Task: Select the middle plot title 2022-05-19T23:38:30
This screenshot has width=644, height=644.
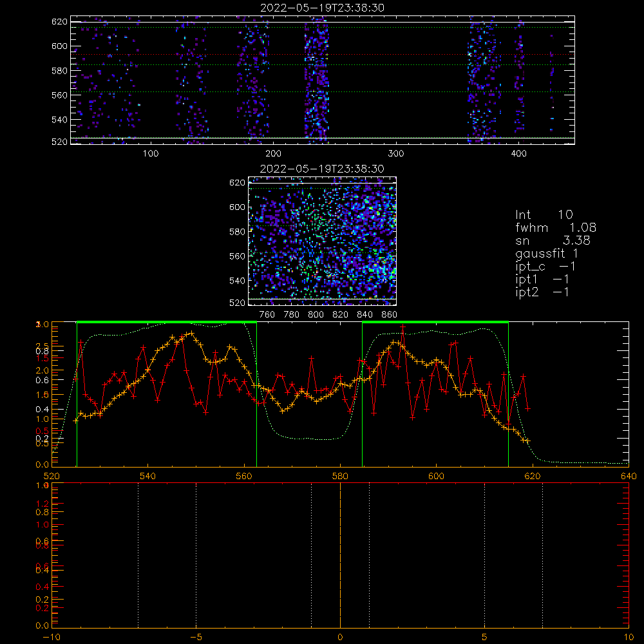Action: [x=322, y=169]
